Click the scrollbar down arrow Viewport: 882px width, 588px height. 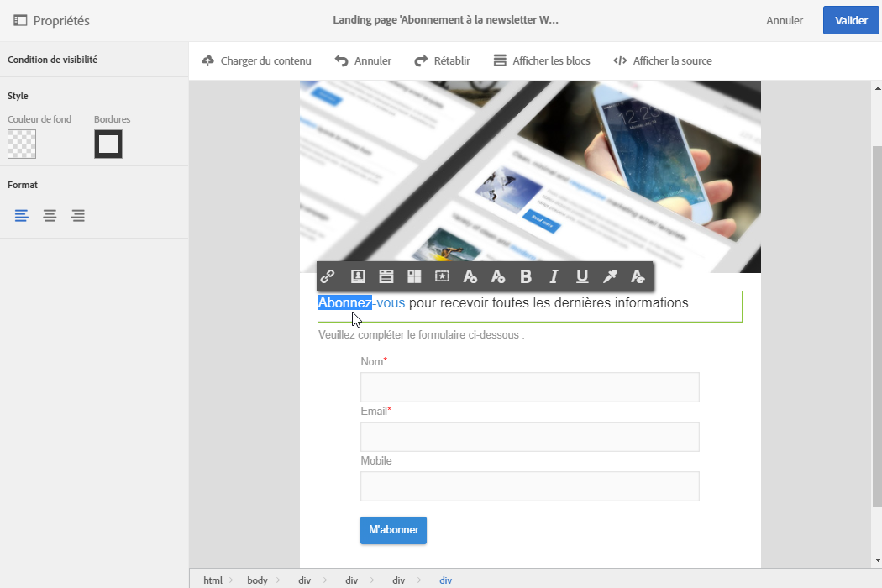pos(878,560)
